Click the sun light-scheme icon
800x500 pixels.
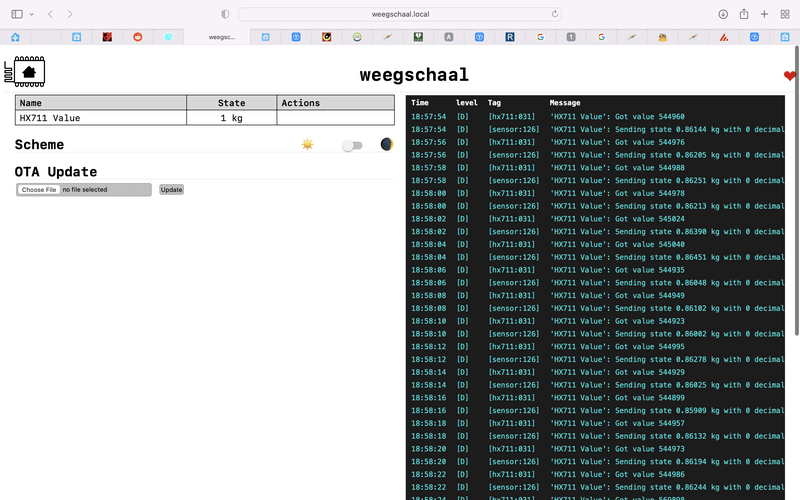pyautogui.click(x=307, y=144)
